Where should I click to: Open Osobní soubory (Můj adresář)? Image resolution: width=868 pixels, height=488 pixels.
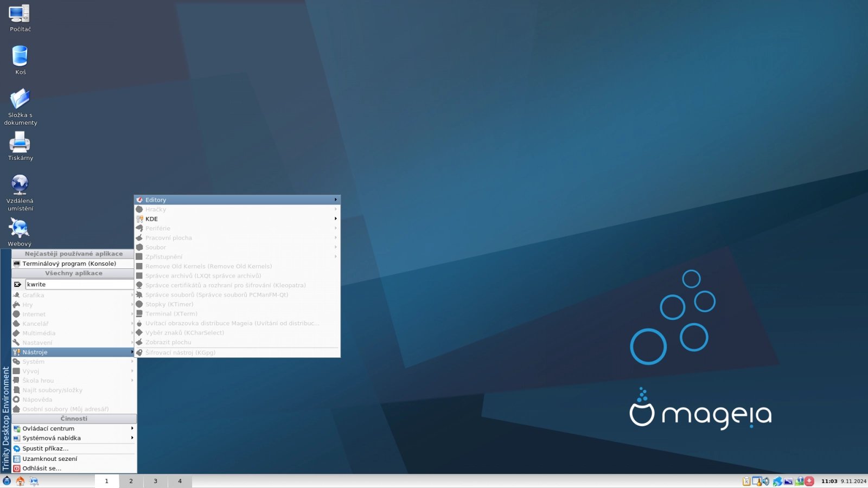[73, 409]
